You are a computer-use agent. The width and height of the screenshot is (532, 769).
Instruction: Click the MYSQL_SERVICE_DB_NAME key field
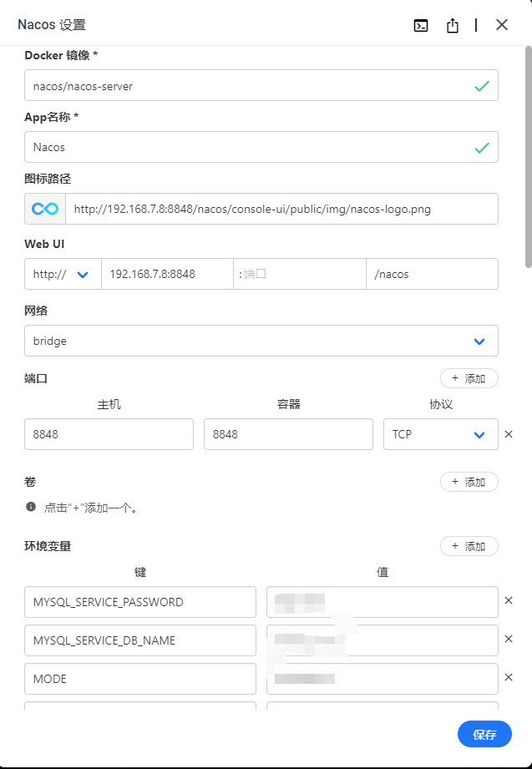click(140, 640)
